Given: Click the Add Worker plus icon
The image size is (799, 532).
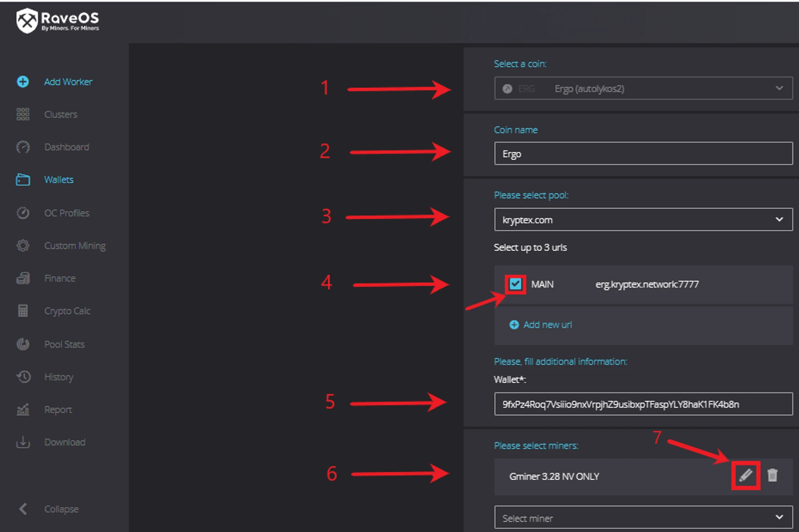Looking at the screenshot, I should 23,81.
